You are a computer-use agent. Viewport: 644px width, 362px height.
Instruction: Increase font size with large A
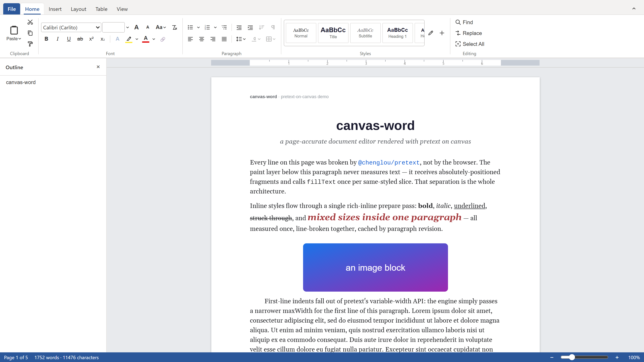coord(136,27)
